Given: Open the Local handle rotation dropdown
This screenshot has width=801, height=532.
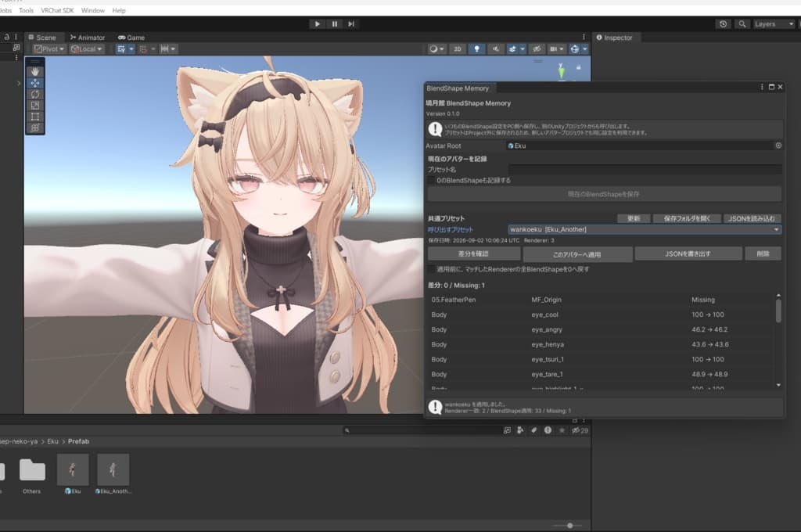Looking at the screenshot, I should 87,49.
